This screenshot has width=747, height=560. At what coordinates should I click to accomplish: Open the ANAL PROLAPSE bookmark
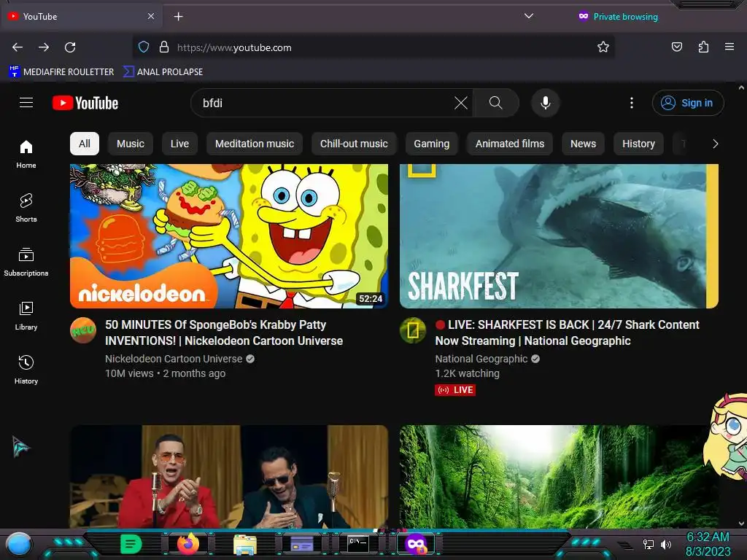pyautogui.click(x=163, y=72)
